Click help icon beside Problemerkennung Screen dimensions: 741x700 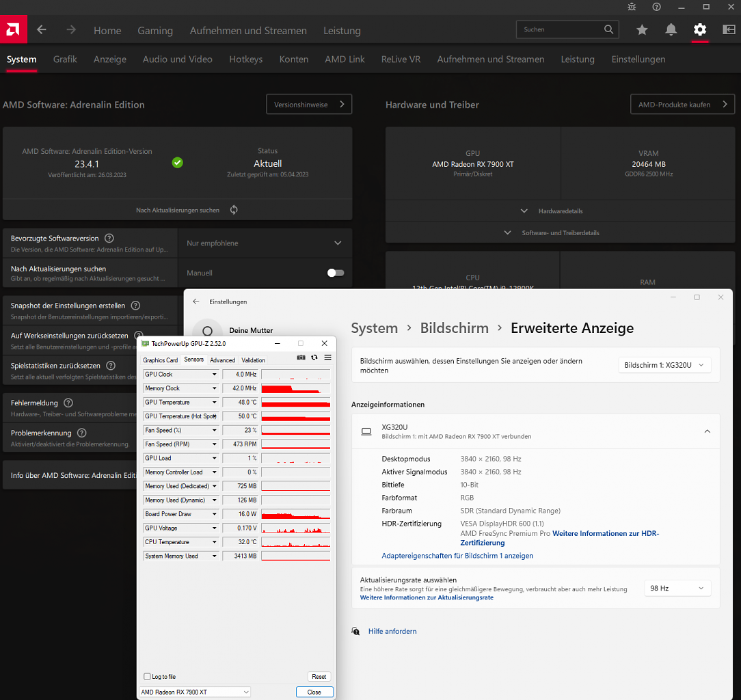[x=82, y=433]
